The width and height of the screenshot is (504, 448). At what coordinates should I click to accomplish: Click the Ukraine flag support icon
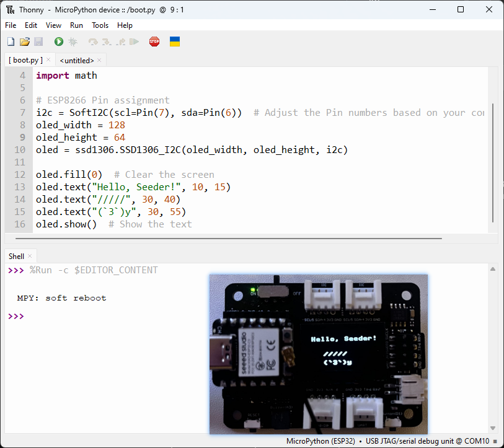tap(175, 42)
